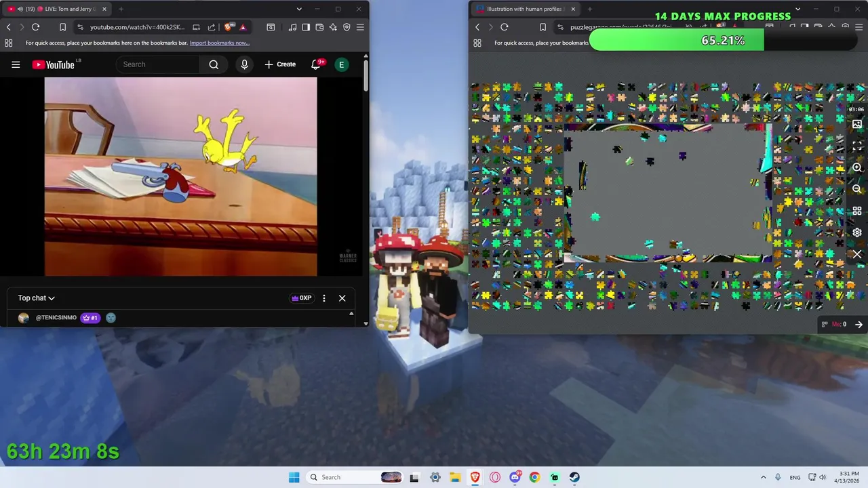Go back in the YouTube browser window

pyautogui.click(x=9, y=27)
